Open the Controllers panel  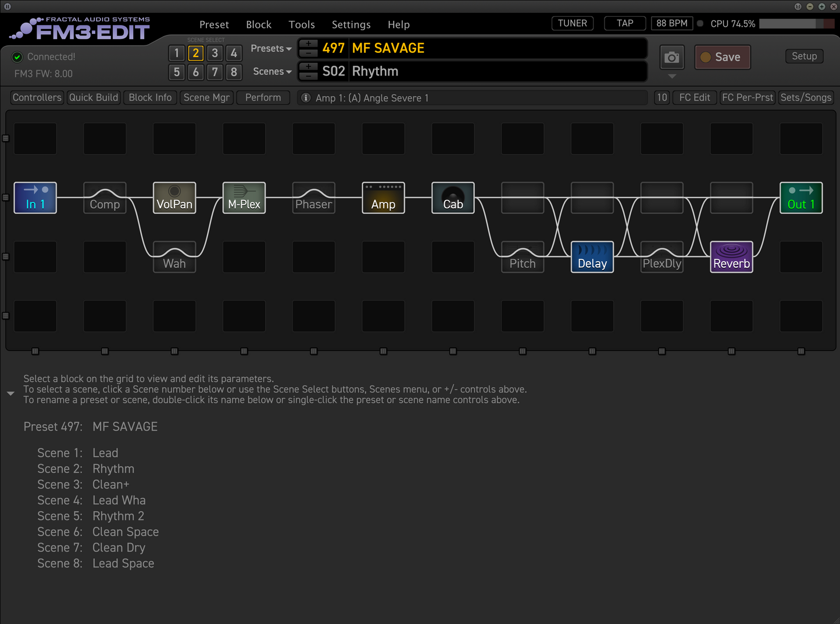(x=37, y=98)
